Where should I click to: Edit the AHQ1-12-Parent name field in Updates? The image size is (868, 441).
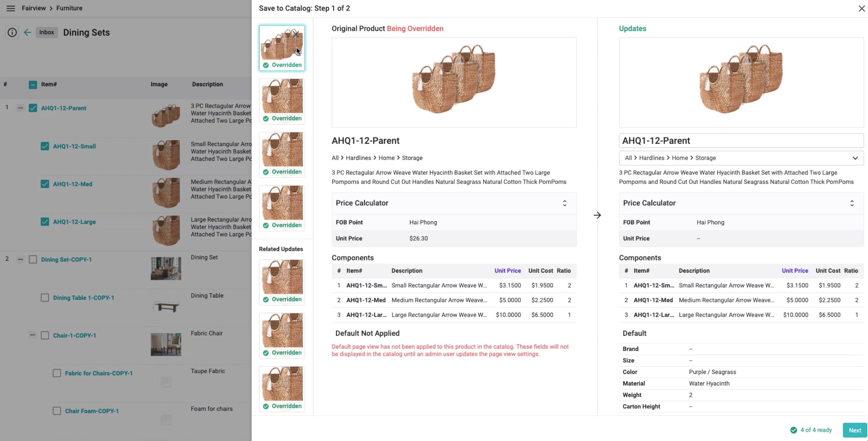point(741,140)
